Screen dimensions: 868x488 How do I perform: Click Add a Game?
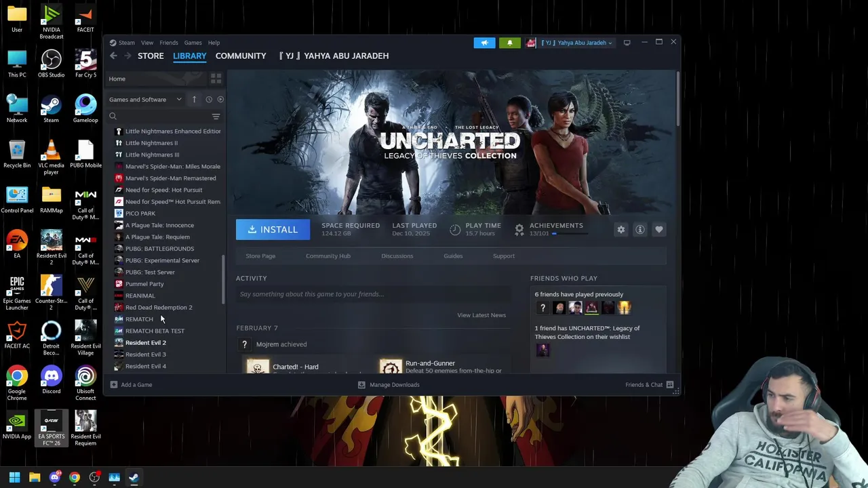coord(132,385)
